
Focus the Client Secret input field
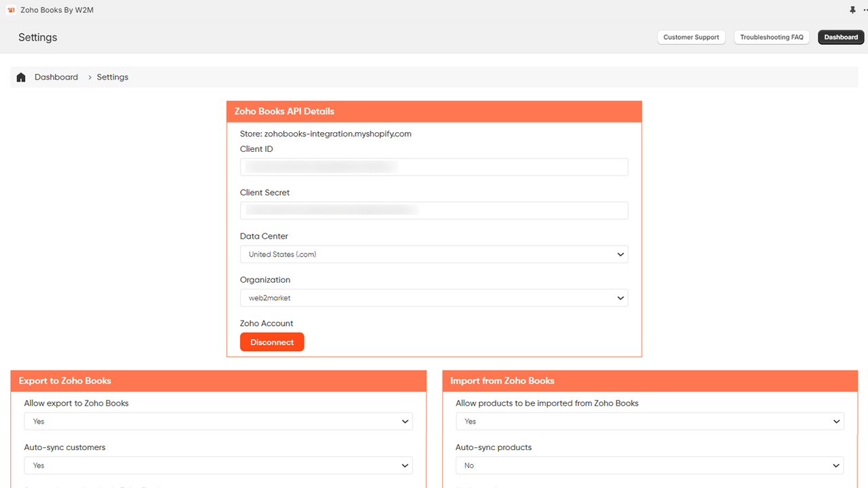coord(434,210)
